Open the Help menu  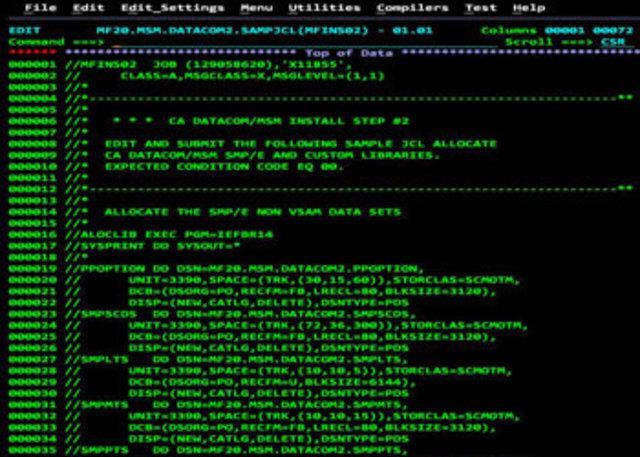tap(529, 8)
